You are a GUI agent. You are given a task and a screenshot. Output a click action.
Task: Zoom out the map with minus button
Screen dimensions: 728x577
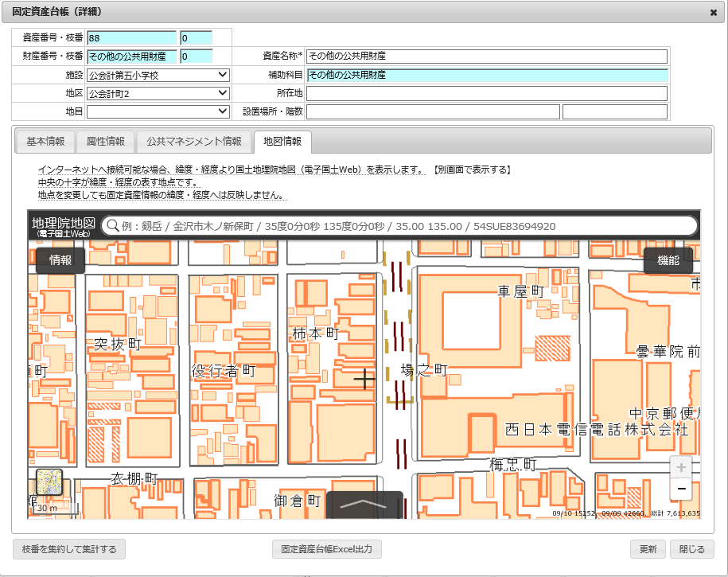click(x=681, y=489)
